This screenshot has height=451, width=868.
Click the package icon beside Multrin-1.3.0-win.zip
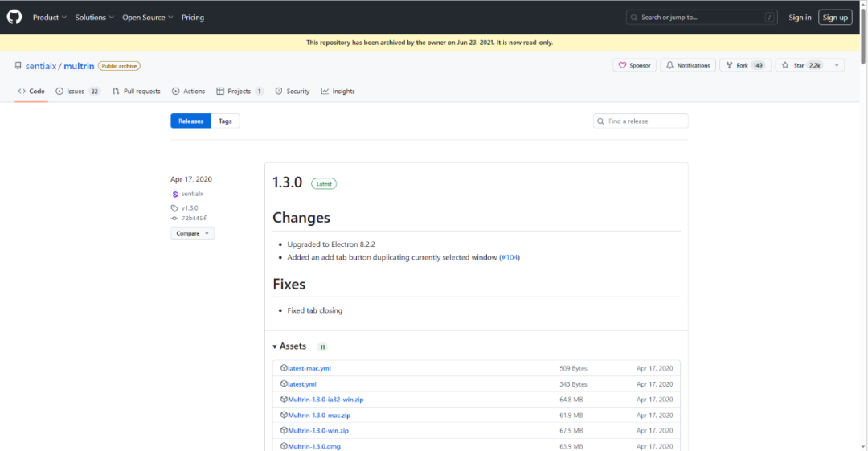pos(284,430)
